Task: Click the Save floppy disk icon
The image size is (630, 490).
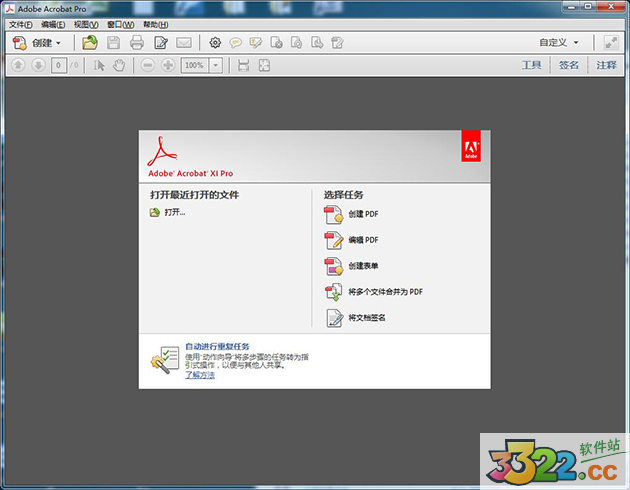Action: [x=113, y=43]
